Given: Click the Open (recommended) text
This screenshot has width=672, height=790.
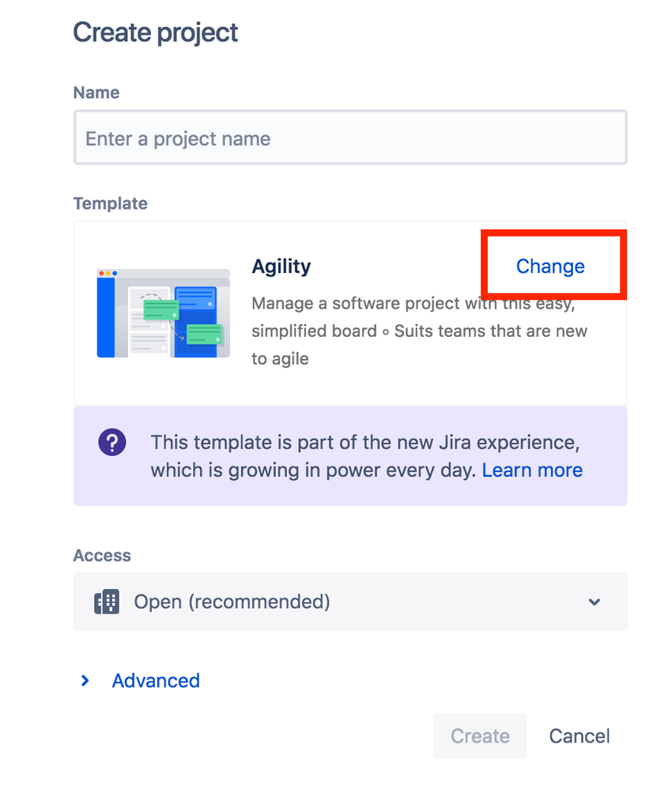Looking at the screenshot, I should click(x=232, y=602).
